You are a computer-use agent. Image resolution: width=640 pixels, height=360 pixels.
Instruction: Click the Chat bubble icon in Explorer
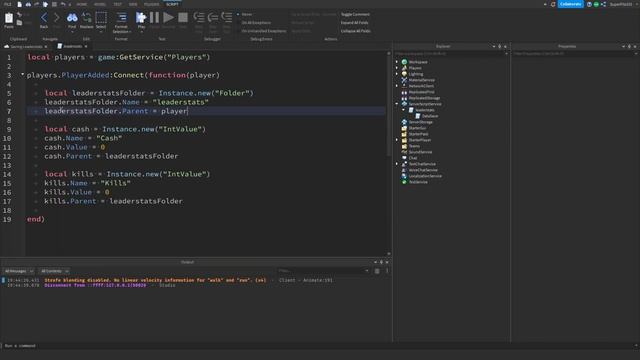pos(404,158)
